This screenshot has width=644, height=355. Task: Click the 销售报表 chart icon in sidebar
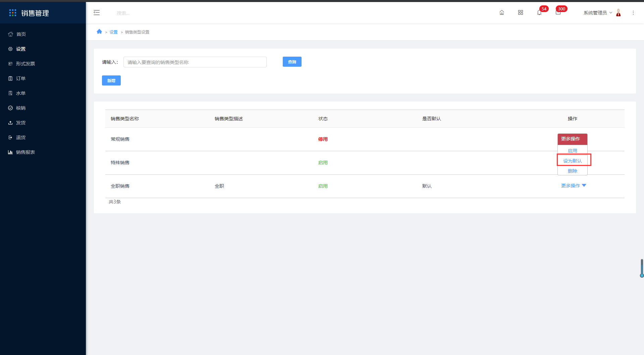click(x=10, y=152)
